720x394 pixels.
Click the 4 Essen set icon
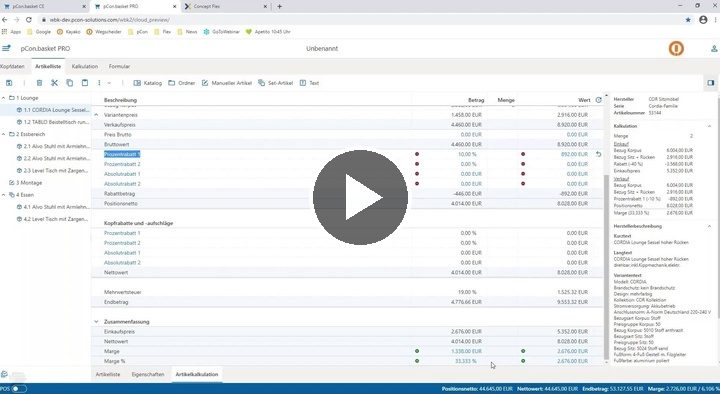(12, 195)
